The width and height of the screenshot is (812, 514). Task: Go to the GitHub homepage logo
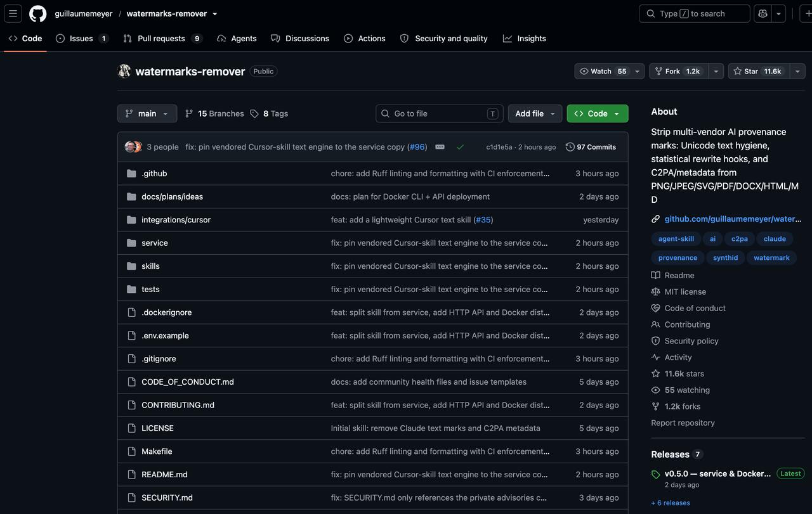point(38,13)
